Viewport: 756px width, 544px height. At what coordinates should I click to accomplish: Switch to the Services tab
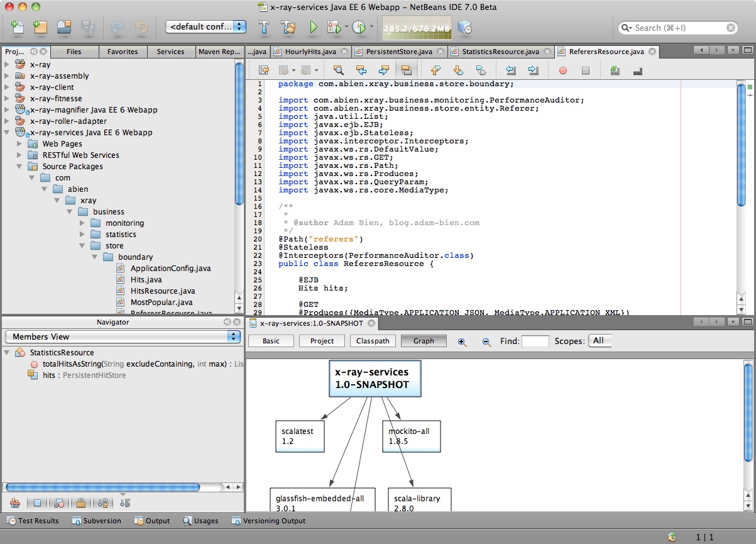(171, 52)
